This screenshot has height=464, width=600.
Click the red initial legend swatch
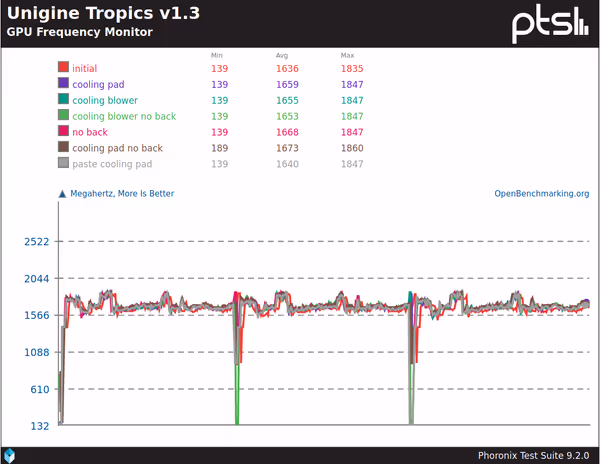click(64, 67)
